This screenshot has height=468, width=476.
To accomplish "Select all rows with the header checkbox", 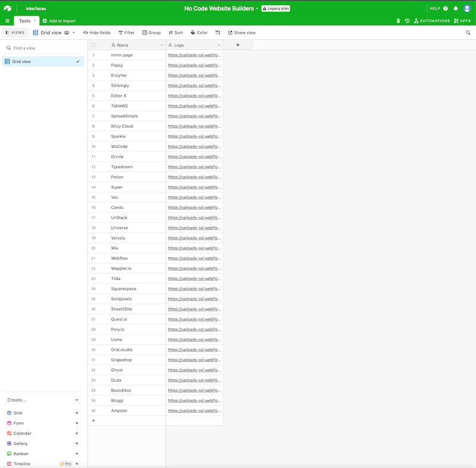I will tap(93, 45).
